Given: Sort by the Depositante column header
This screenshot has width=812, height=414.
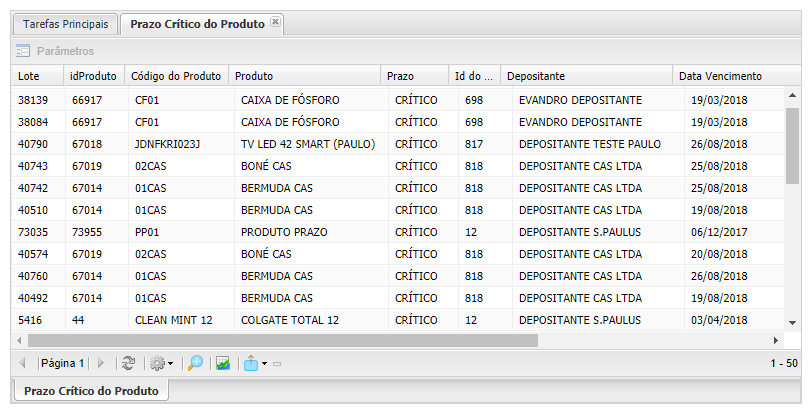Looking at the screenshot, I should [x=536, y=76].
